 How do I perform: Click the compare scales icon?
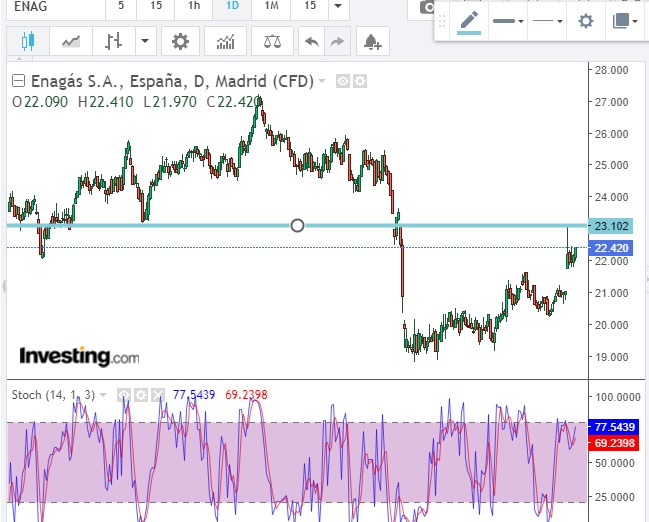pos(272,41)
